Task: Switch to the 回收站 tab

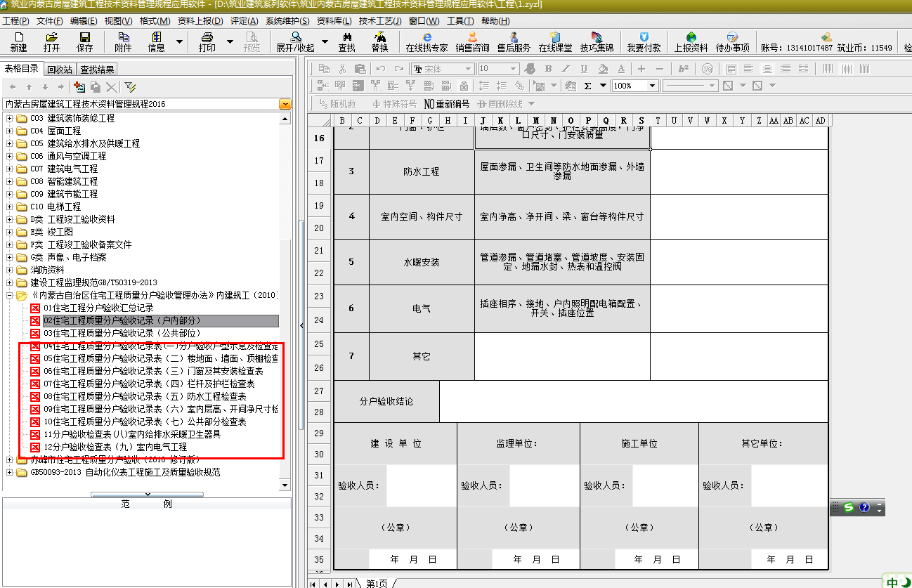Action: click(60, 70)
